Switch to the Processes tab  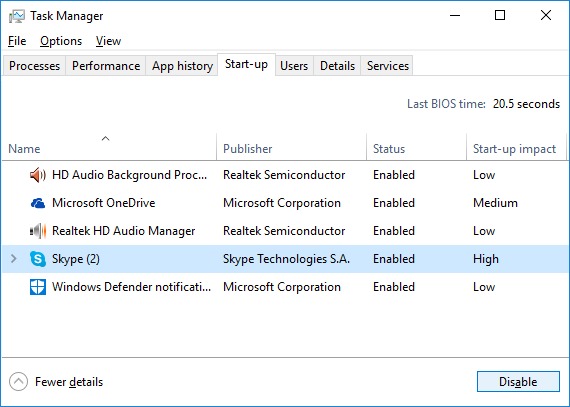click(x=35, y=66)
